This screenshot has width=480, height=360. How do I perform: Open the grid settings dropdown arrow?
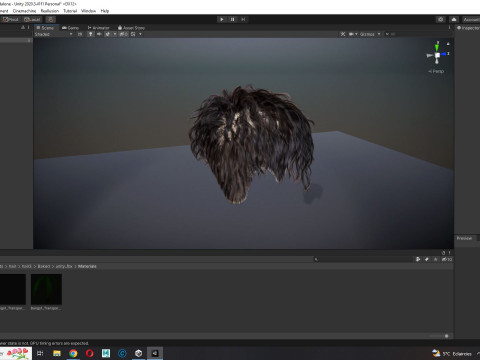point(140,34)
